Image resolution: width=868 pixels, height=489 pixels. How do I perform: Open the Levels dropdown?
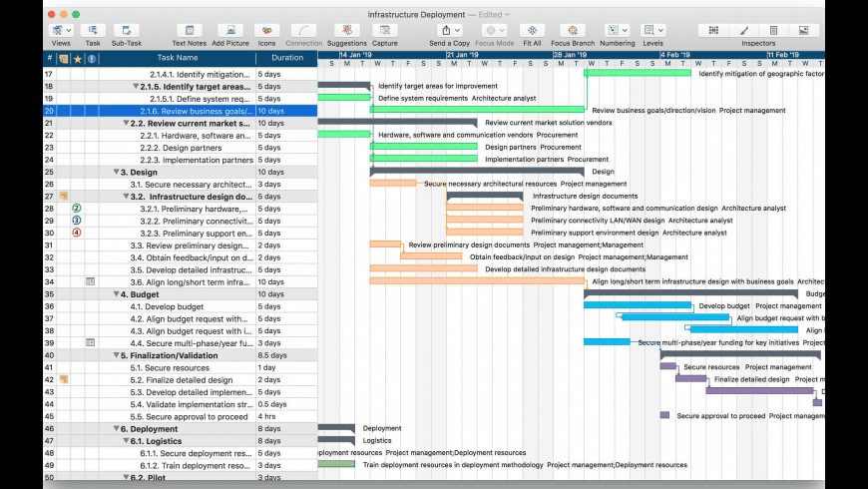[x=653, y=31]
